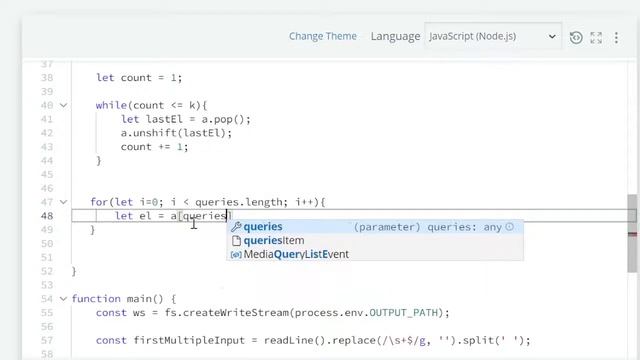Select the 'queriesItem' autocomplete suggestion
Image resolution: width=640 pixels, height=360 pixels.
375,241
